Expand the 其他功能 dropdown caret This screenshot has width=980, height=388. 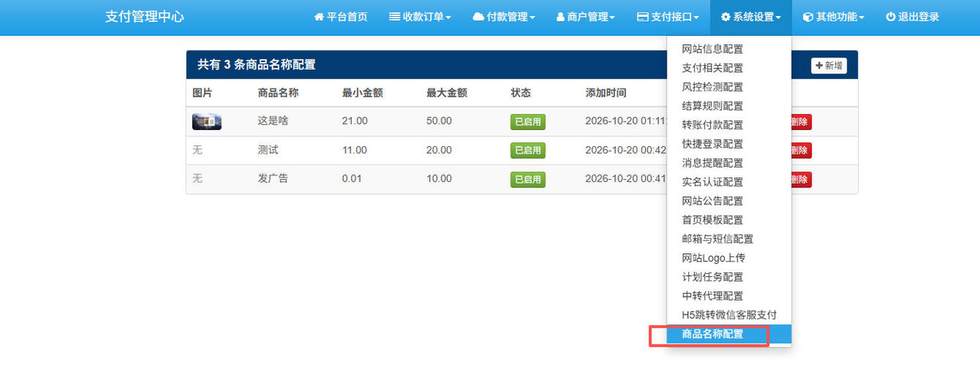click(862, 18)
